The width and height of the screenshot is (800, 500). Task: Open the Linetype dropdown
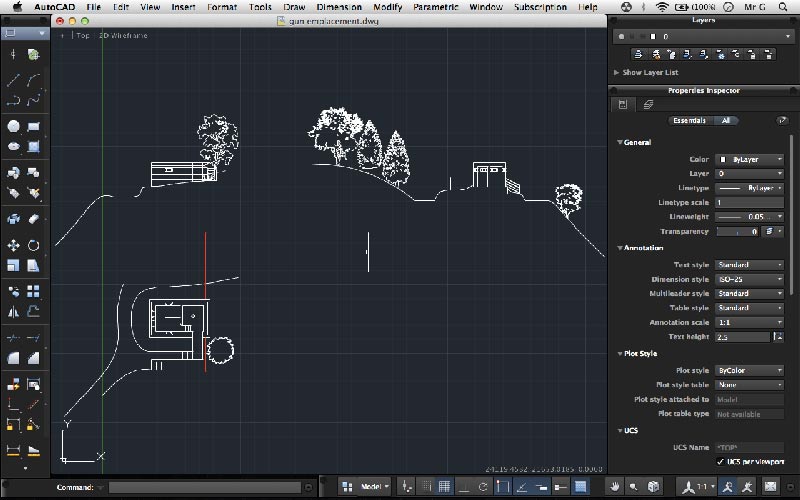[749, 188]
